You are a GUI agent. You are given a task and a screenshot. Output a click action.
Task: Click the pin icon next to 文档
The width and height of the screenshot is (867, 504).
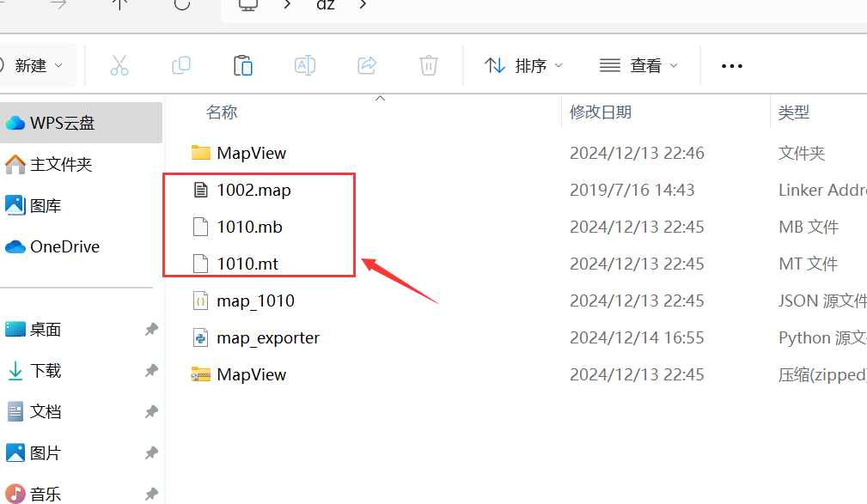pyautogui.click(x=151, y=412)
